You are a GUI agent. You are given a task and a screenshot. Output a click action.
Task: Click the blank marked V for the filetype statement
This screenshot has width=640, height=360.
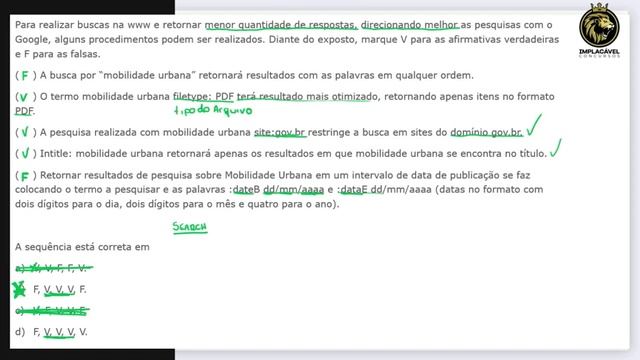24,97
